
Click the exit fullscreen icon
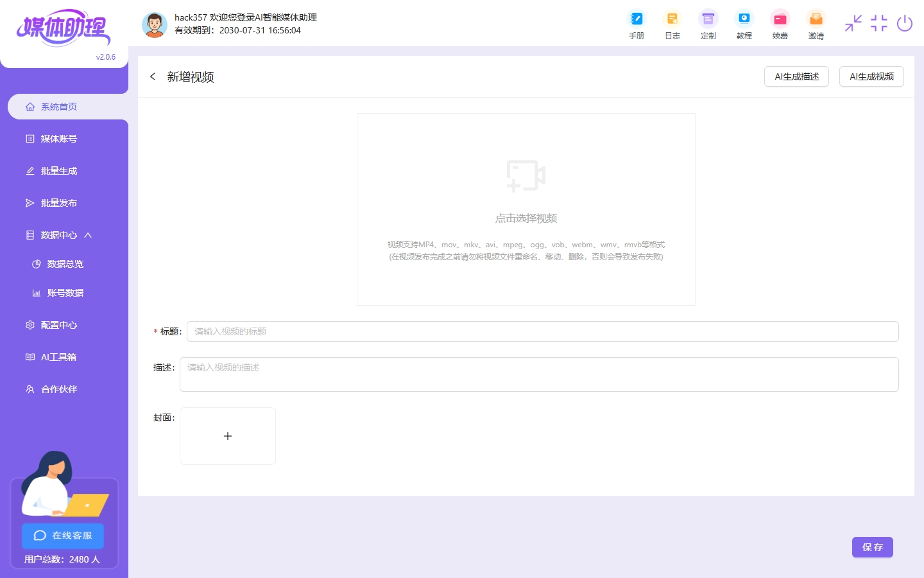(878, 24)
